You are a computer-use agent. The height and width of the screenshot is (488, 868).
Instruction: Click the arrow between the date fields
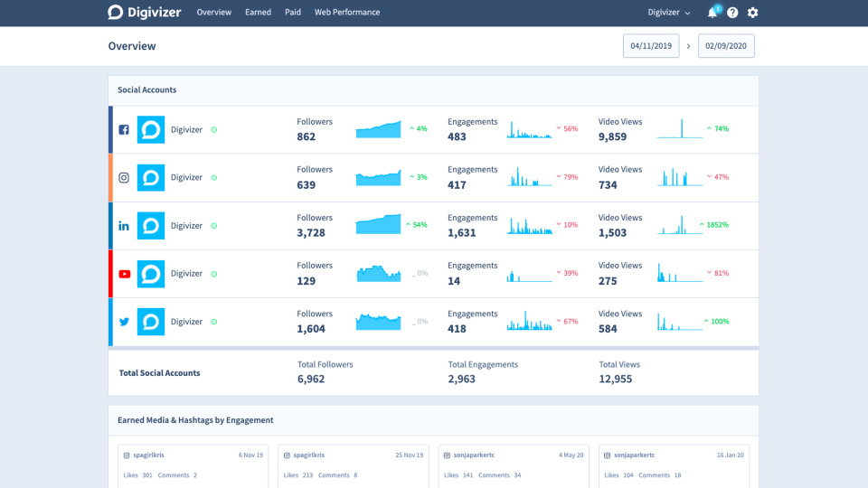point(689,46)
